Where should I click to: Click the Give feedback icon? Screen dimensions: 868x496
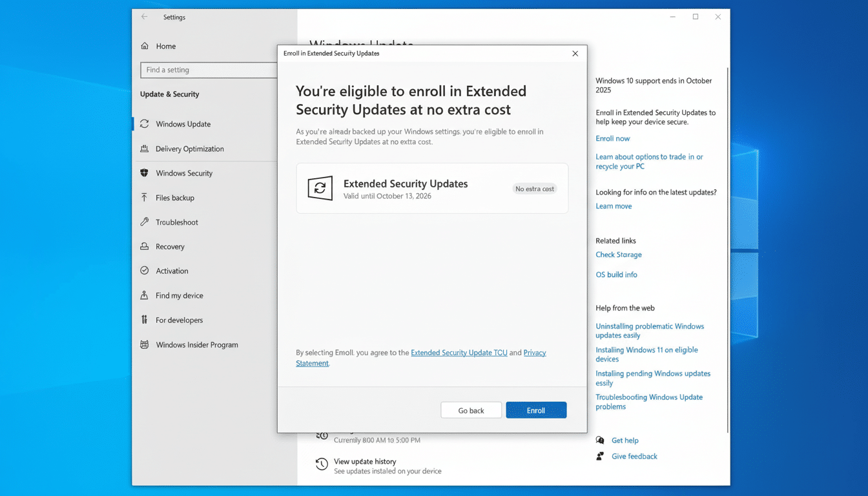point(599,456)
